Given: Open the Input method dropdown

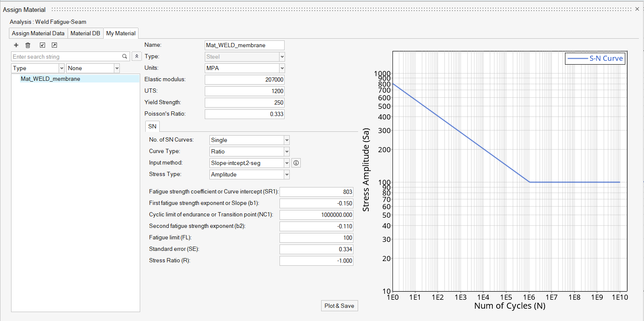Looking at the screenshot, I should point(250,163).
